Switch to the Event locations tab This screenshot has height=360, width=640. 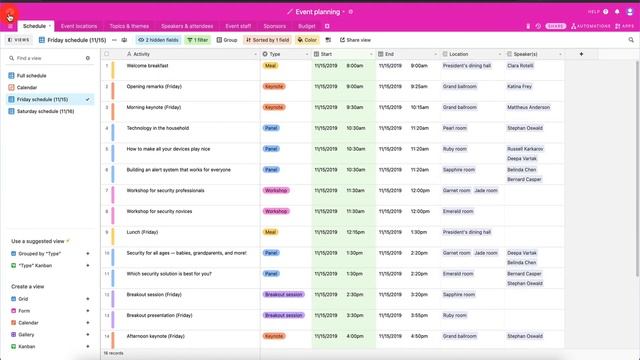click(79, 26)
